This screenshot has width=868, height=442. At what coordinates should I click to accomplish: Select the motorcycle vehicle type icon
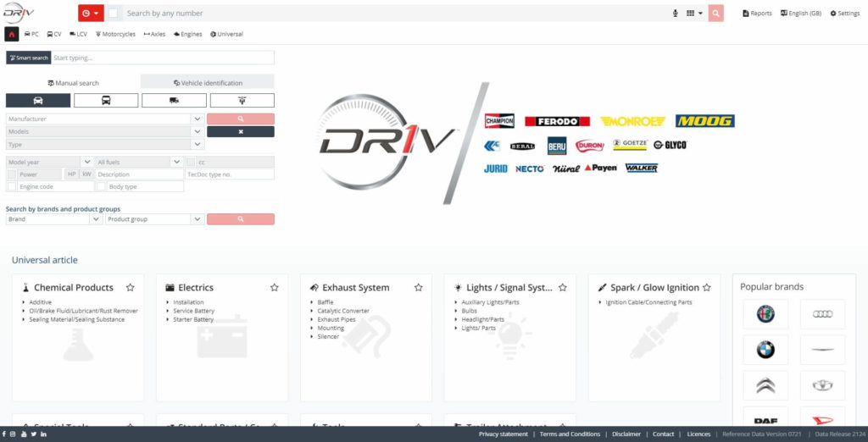tap(242, 100)
